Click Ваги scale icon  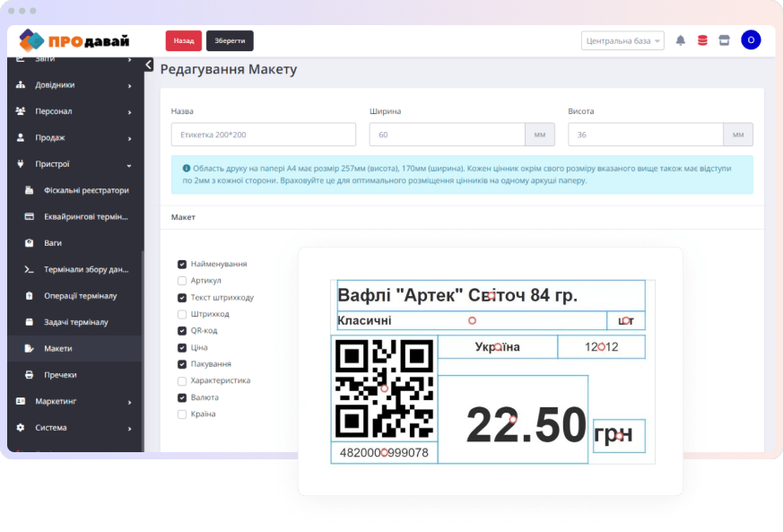[x=30, y=243]
